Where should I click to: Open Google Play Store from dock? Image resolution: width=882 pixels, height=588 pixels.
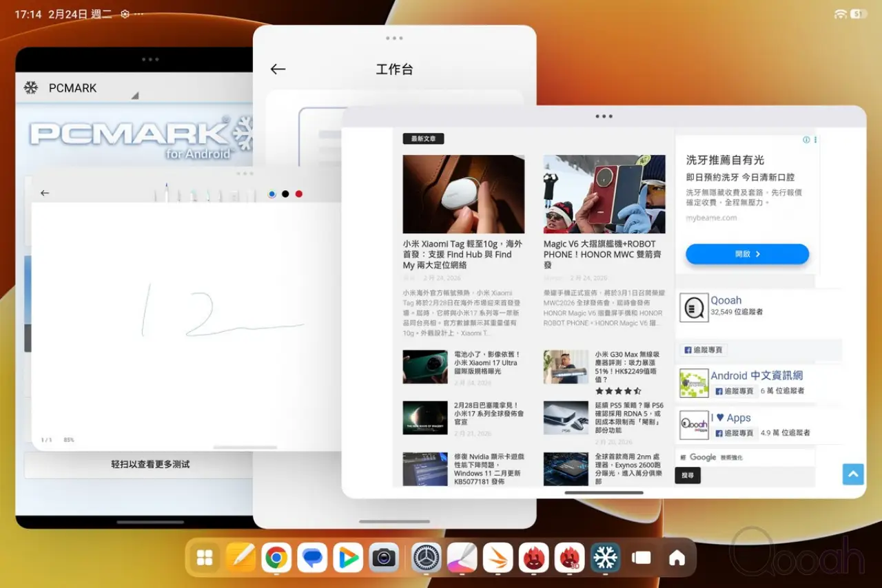[348, 558]
